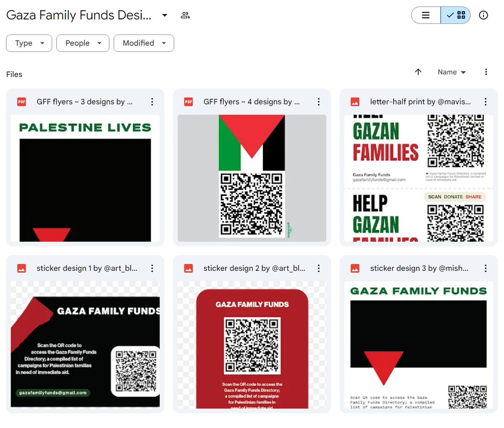The width and height of the screenshot is (504, 428).
Task: Open the Type filter dropdown
Action: (29, 43)
